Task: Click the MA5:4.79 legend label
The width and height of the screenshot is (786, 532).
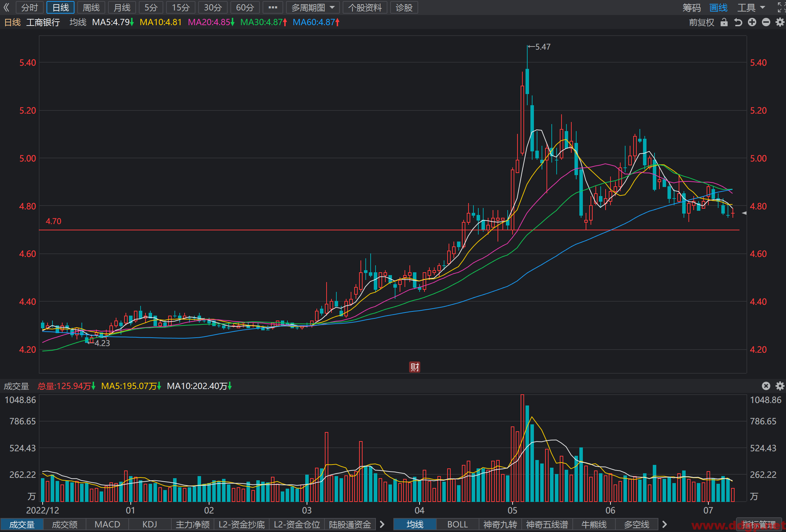Action: click(113, 22)
